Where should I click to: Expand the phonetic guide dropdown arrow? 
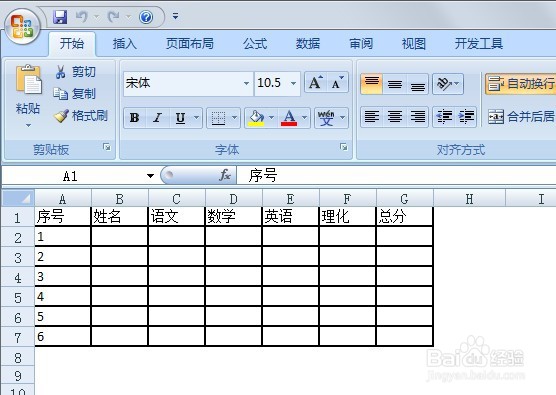point(343,117)
